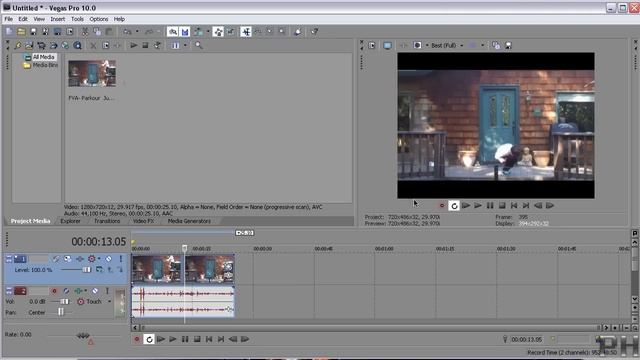Save snapshot to file in preview toolbar
Screen dimensions: 640x360
(508, 45)
